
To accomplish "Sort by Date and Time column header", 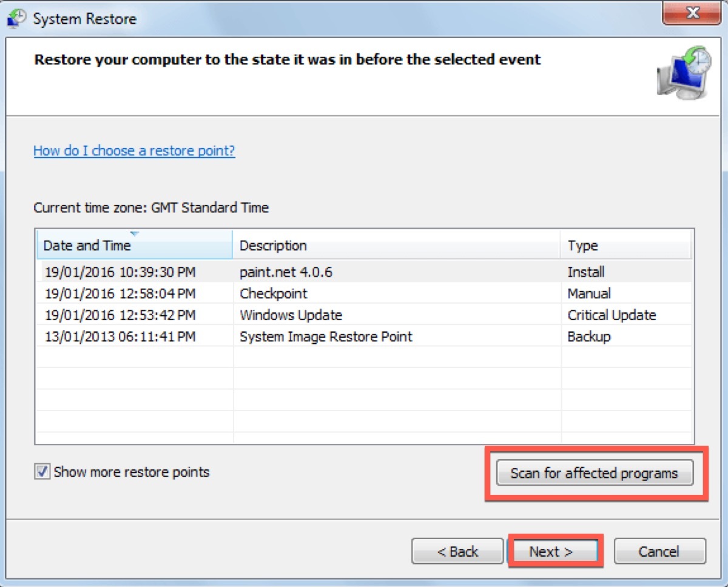I will click(135, 246).
